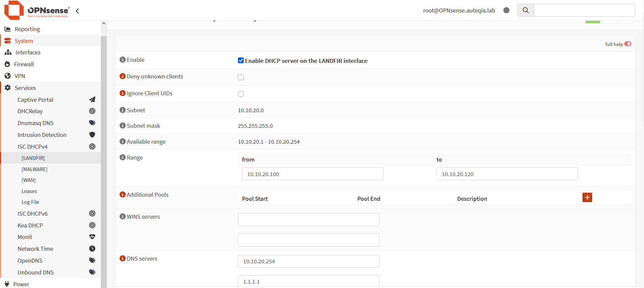Screen dimensions: 644x288
Task: Click the Captive Portal paper plane icon
Action: 92,99
